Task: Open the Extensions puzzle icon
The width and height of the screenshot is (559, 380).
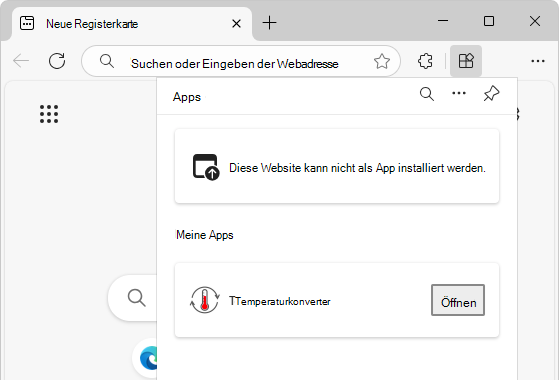Action: (x=425, y=61)
